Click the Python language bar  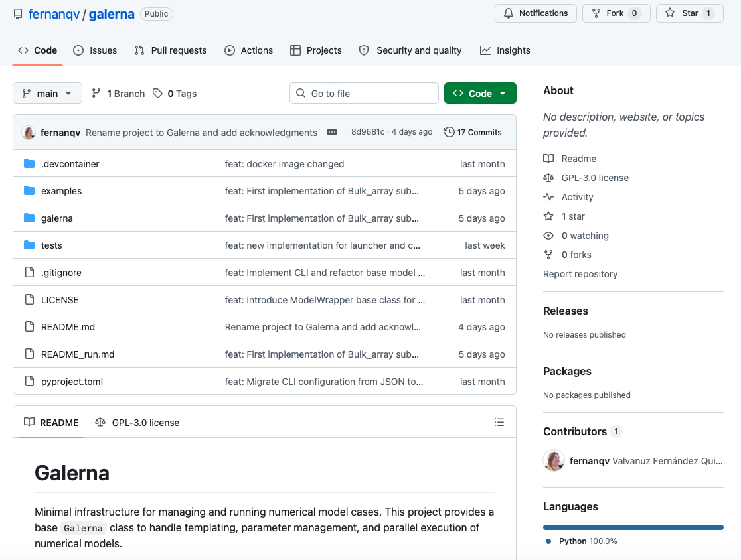tap(633, 527)
